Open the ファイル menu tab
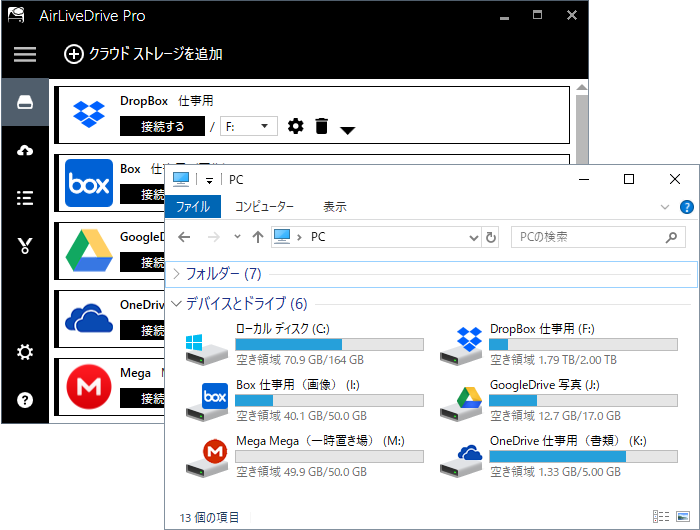This screenshot has width=700, height=530. [193, 207]
